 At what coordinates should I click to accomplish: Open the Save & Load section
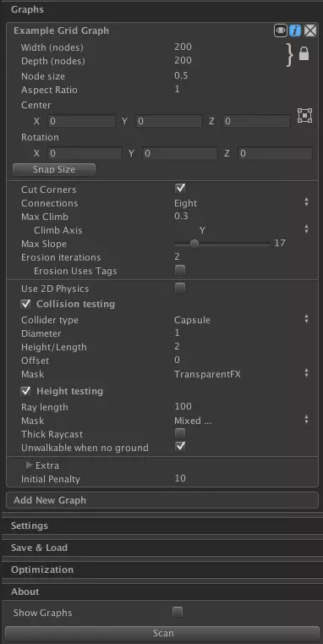pos(162,548)
